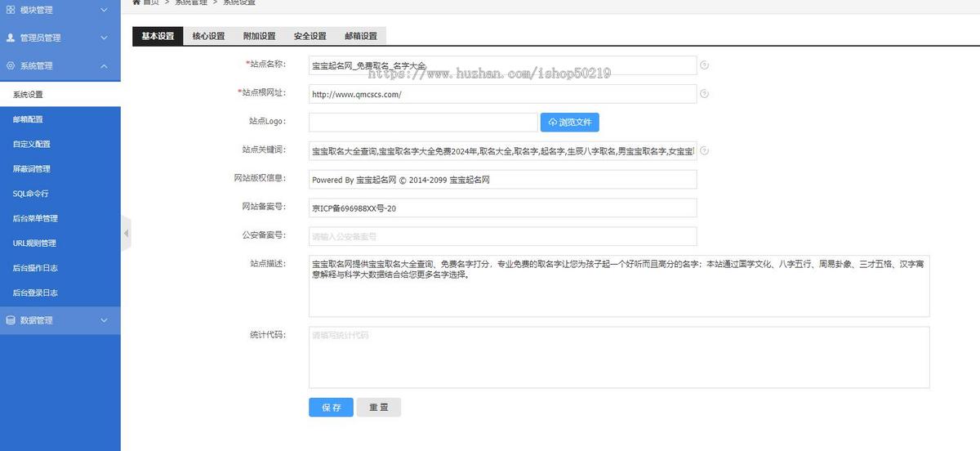Click the help icon beside 站点名称 field

[x=705, y=65]
